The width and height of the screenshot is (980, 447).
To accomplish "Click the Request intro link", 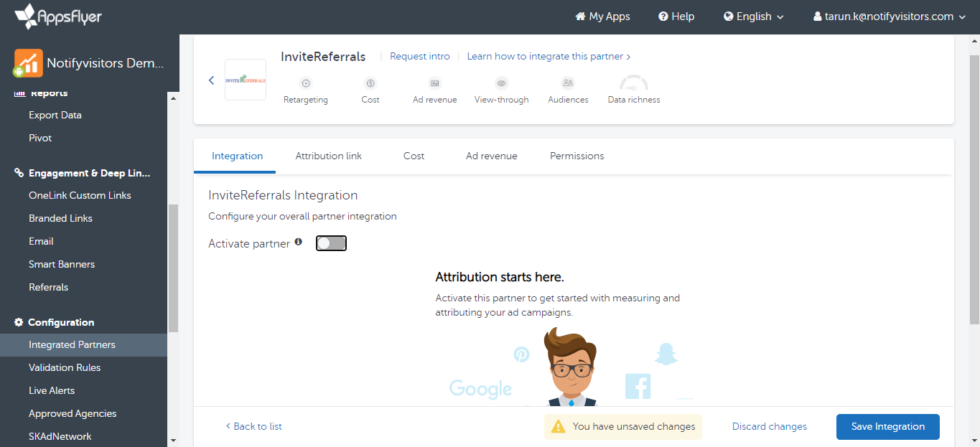I will pos(420,56).
